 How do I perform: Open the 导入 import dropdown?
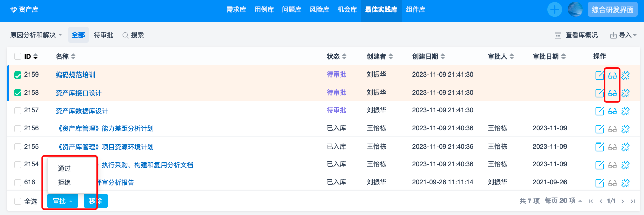click(x=623, y=35)
